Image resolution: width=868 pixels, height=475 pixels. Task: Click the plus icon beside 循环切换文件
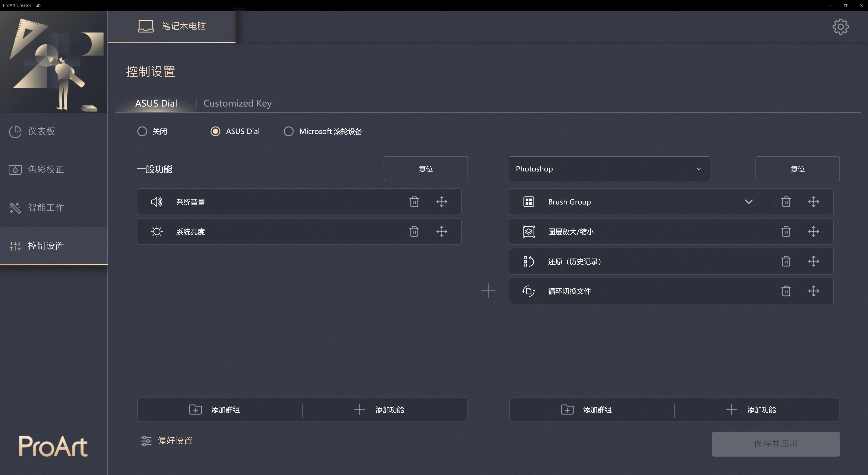click(x=488, y=291)
